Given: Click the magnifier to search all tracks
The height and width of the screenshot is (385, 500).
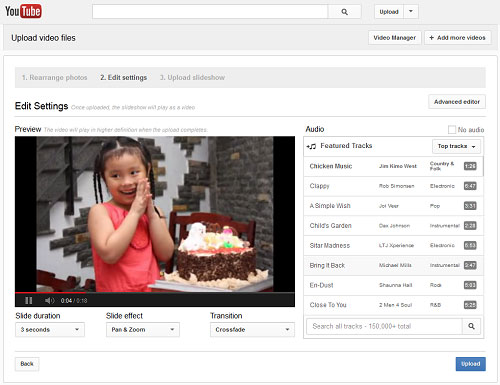Looking at the screenshot, I should 471,326.
